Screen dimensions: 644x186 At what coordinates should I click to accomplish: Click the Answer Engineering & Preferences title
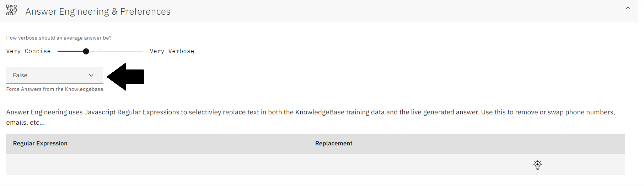point(98,11)
